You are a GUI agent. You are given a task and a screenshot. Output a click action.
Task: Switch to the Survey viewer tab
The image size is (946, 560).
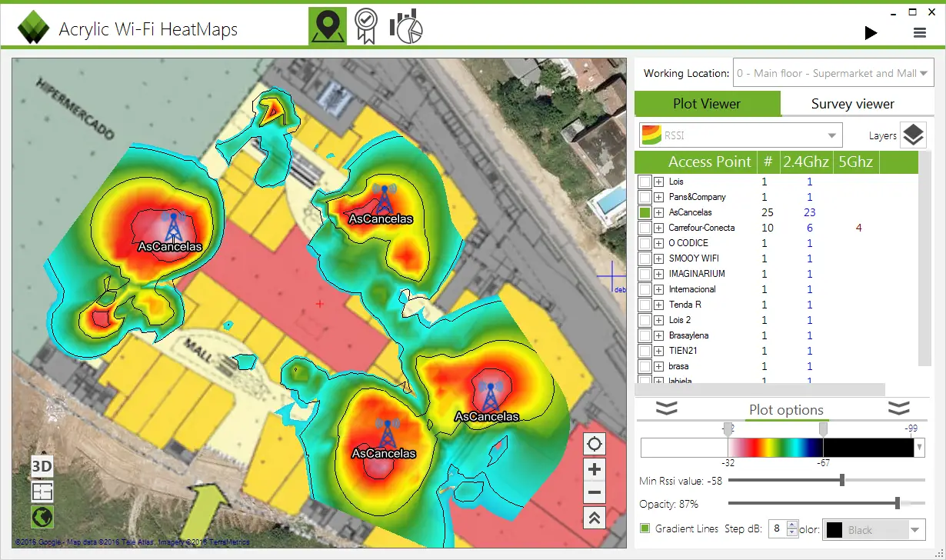(x=853, y=104)
